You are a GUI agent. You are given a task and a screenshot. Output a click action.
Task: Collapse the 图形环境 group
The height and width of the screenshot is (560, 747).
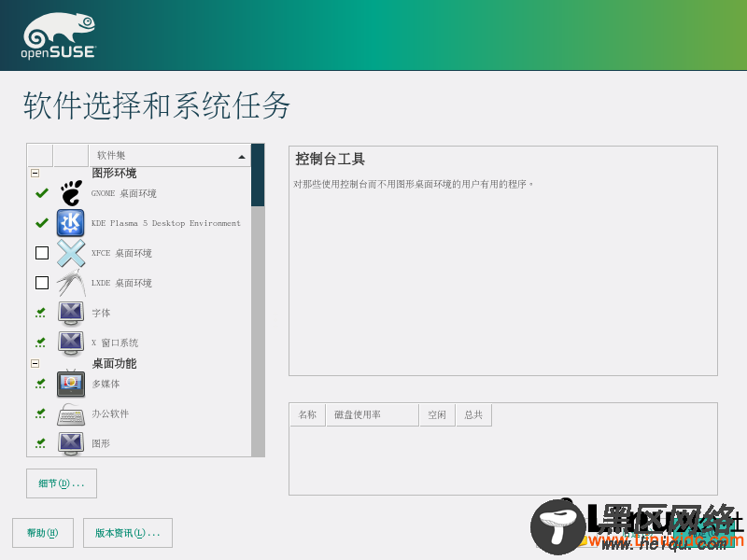[x=35, y=174]
